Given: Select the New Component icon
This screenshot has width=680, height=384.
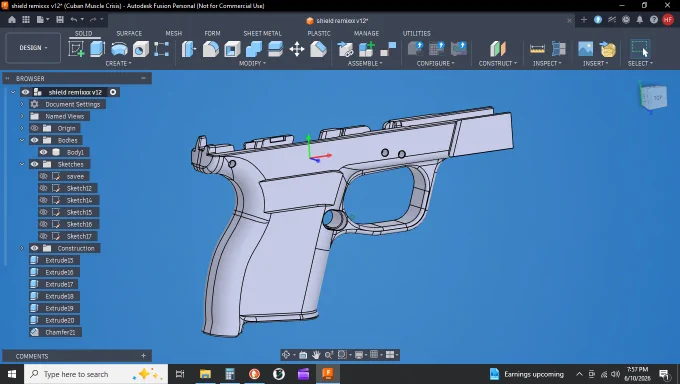Looking at the screenshot, I should pos(366,49).
